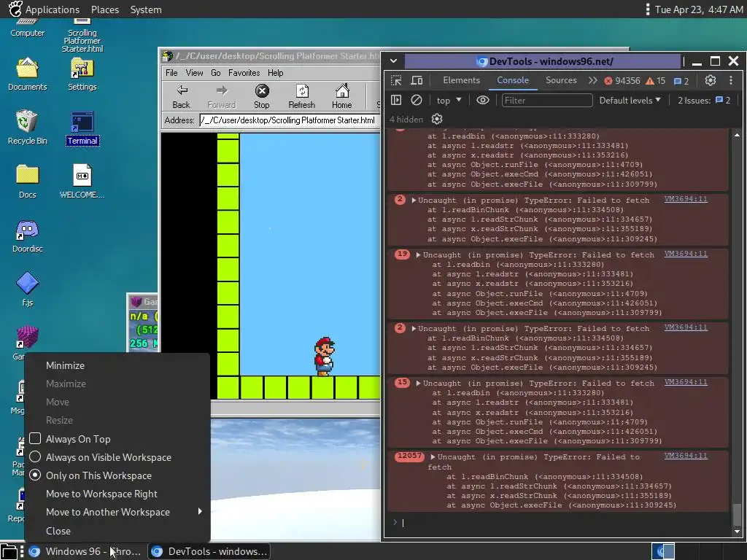The image size is (747, 560).
Task: Open the Settings desktop icon
Action: [x=82, y=74]
